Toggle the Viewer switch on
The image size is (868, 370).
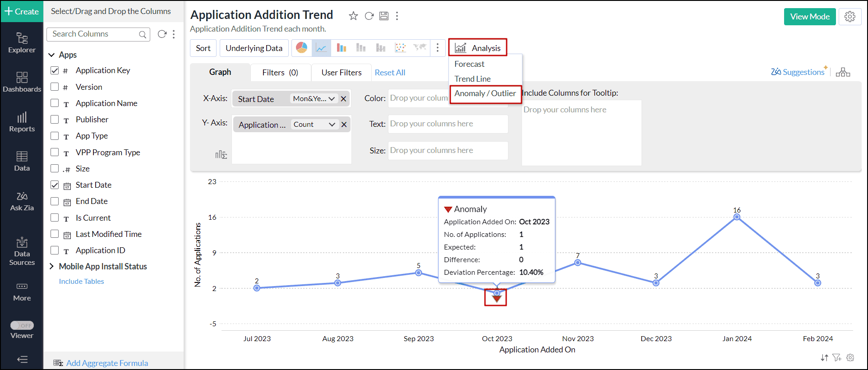(22, 325)
